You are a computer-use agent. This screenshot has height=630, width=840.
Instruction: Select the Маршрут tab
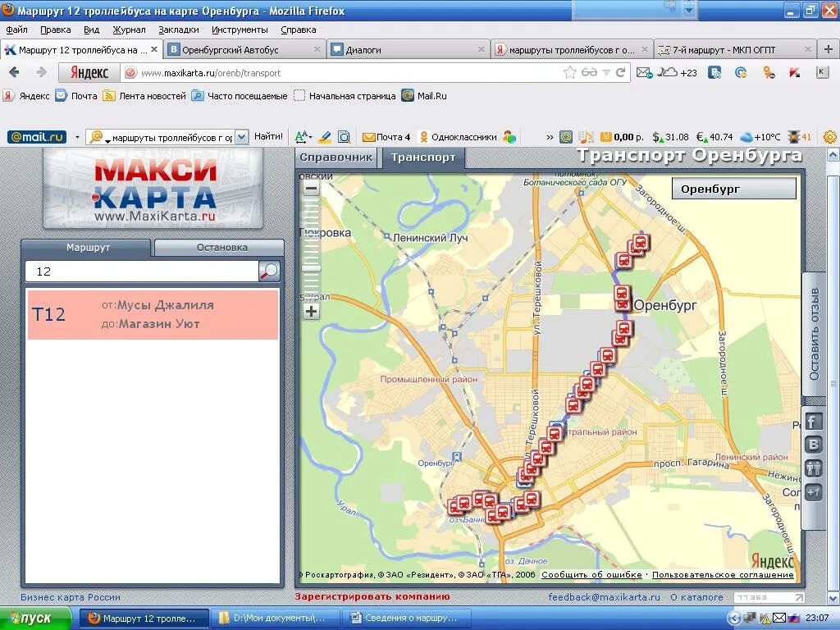point(87,248)
